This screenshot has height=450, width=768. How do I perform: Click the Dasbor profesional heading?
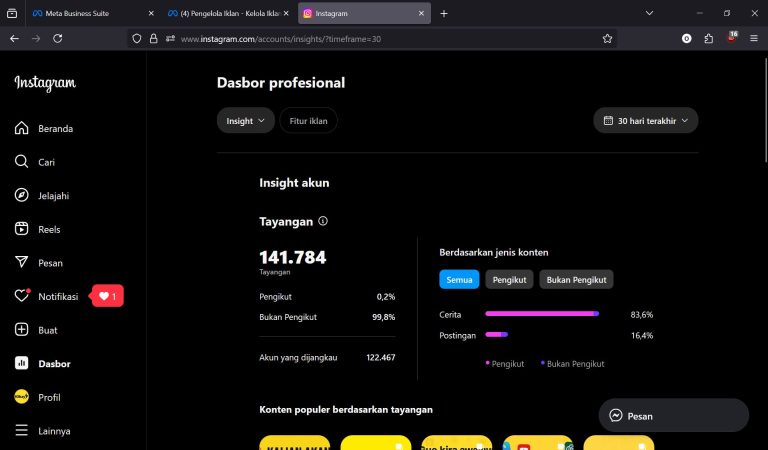pyautogui.click(x=281, y=83)
